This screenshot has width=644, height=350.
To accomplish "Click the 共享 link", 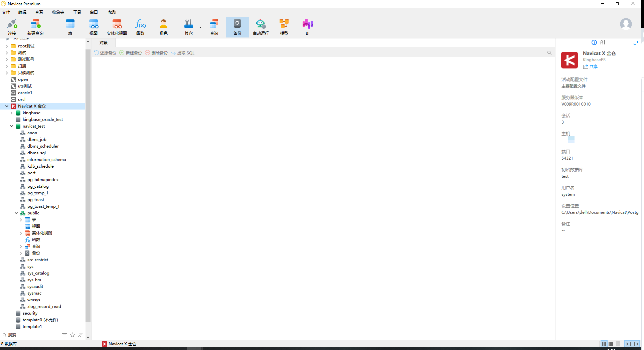I will 591,66.
